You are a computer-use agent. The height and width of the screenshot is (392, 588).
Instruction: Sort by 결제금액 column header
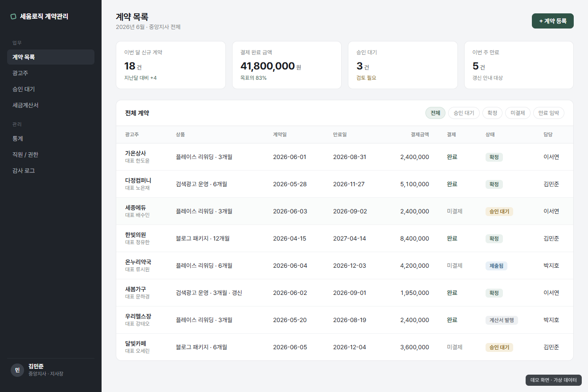tap(420, 135)
